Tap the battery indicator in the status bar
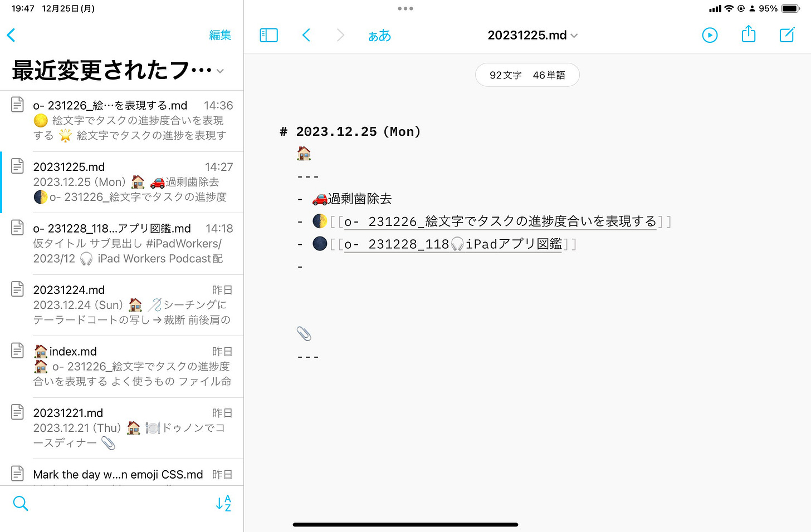 (791, 8)
